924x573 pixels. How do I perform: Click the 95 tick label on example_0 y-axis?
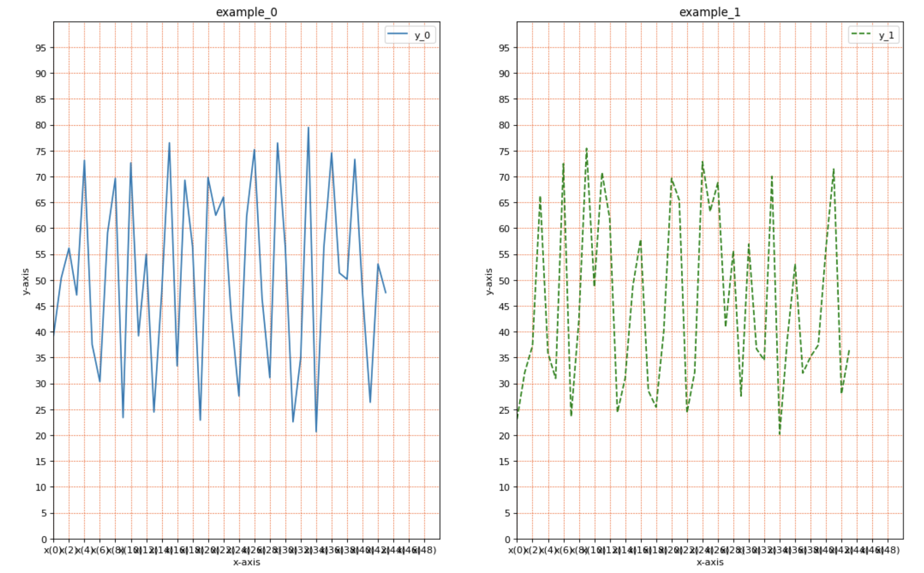[x=41, y=48]
